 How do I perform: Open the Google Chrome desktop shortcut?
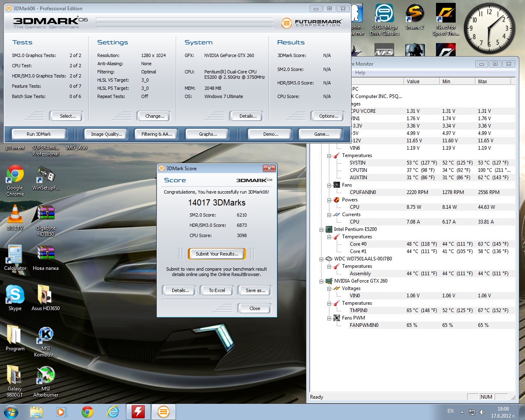coord(15,180)
